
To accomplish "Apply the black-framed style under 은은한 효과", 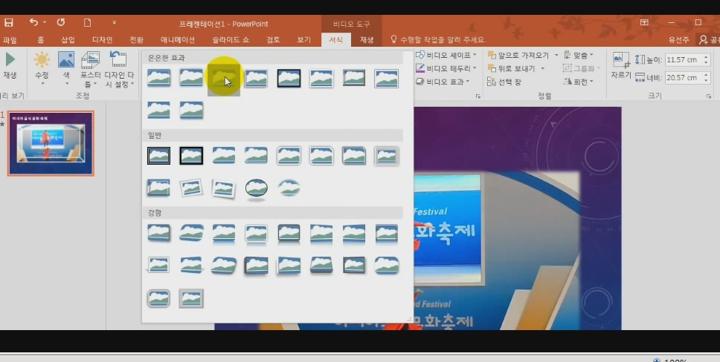I will [289, 78].
